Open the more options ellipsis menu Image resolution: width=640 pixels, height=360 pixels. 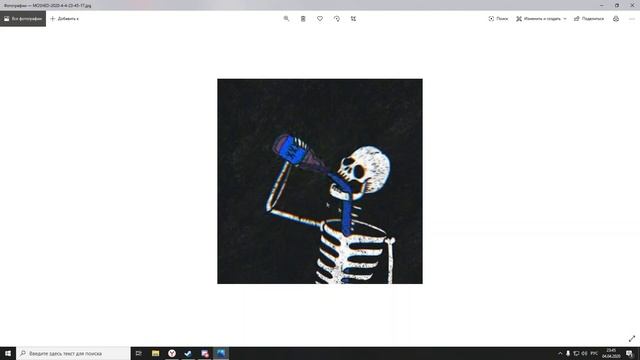(632, 19)
